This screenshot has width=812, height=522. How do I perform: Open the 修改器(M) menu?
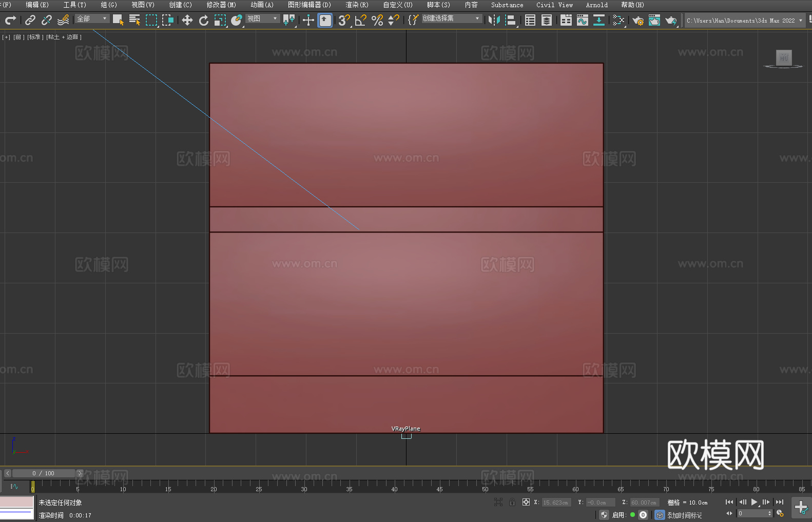click(x=221, y=5)
